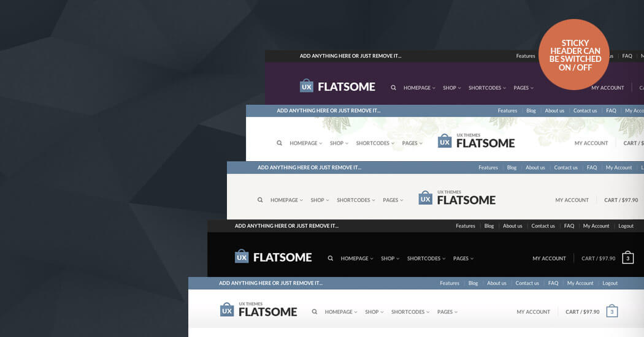Screen dimensions: 644x337
Task: Click Flatsome logo in black header
Action: (273, 257)
